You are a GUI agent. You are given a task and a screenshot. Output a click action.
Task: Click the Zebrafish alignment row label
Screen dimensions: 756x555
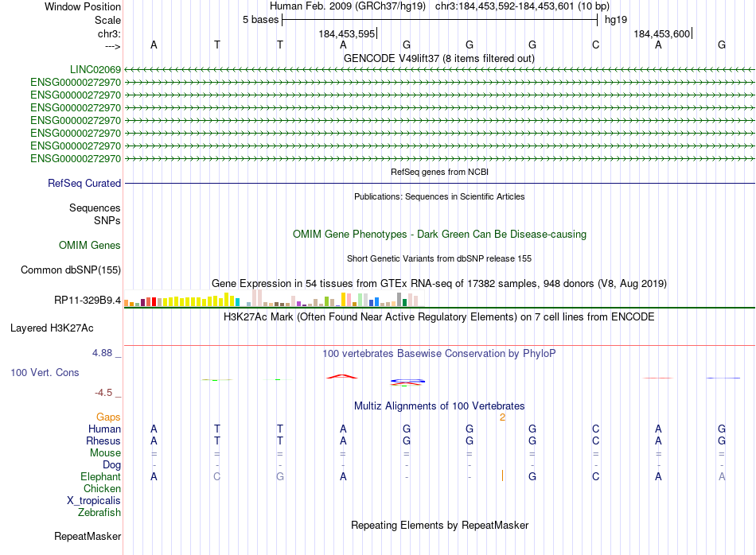tap(99, 513)
